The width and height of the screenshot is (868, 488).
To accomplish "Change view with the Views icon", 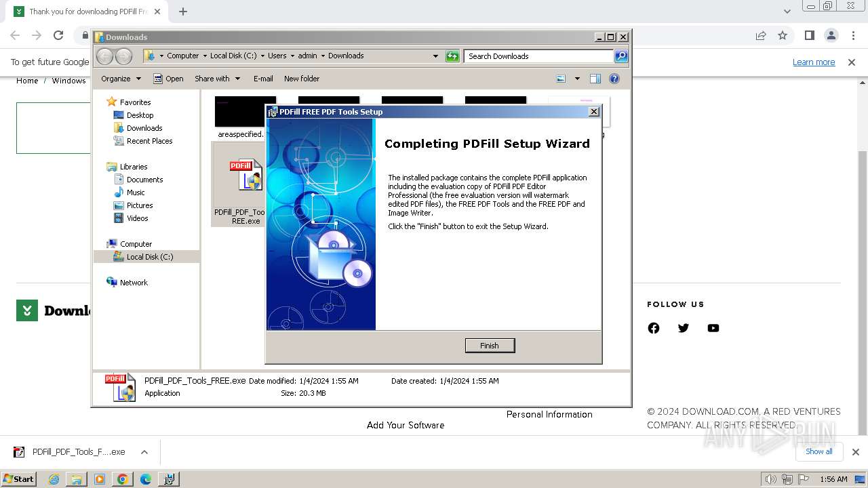I will point(561,79).
